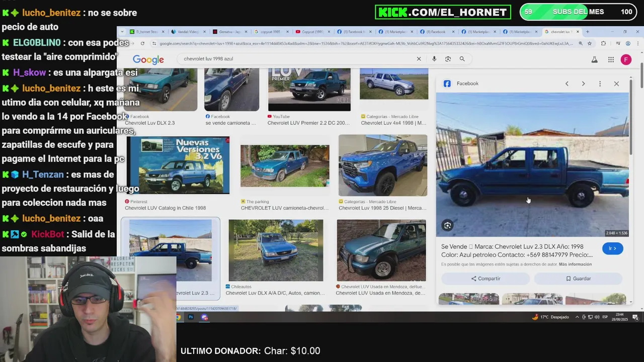The width and height of the screenshot is (644, 362).
Task: Click the Google search input field
Action: point(297,59)
